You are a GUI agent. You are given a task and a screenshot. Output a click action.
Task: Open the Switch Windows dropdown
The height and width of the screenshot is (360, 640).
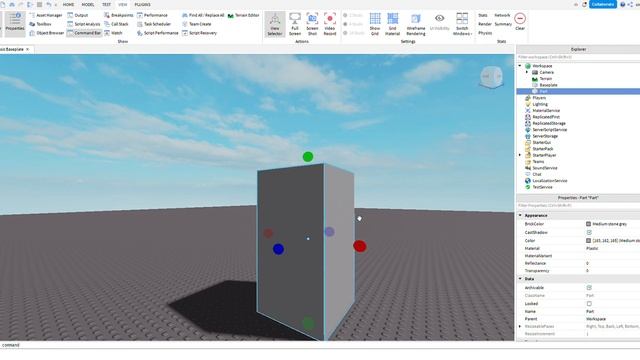[x=462, y=24]
